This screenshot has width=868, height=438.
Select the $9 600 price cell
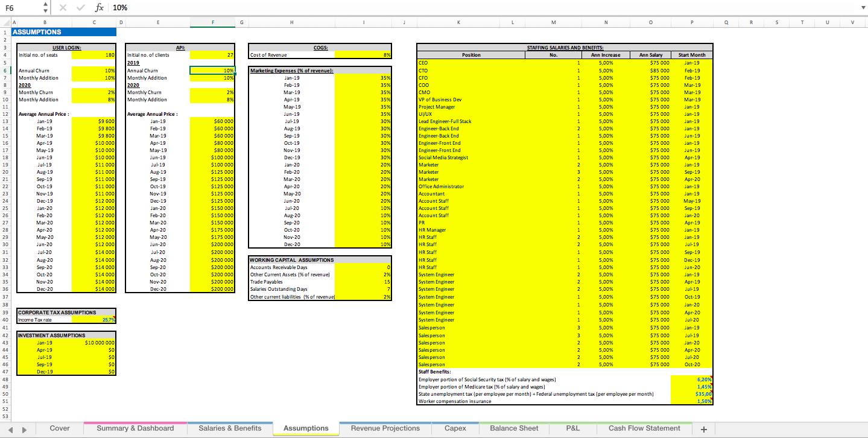[x=93, y=121]
